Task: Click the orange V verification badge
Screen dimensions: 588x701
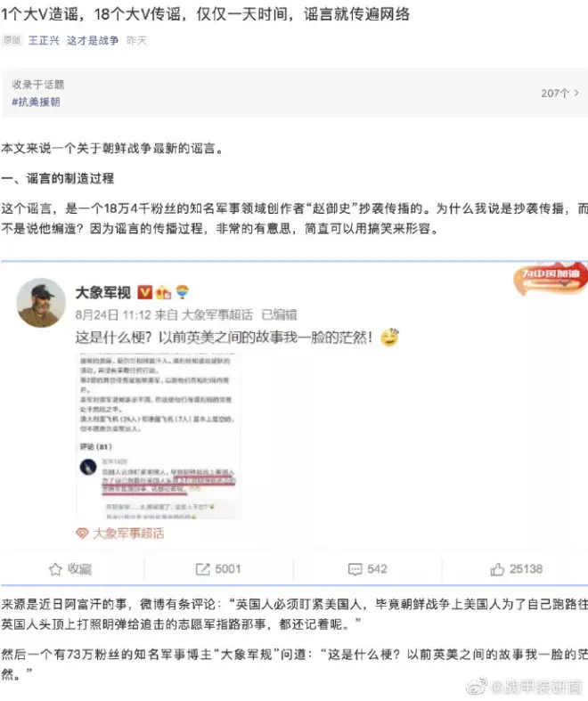Action: tap(144, 292)
